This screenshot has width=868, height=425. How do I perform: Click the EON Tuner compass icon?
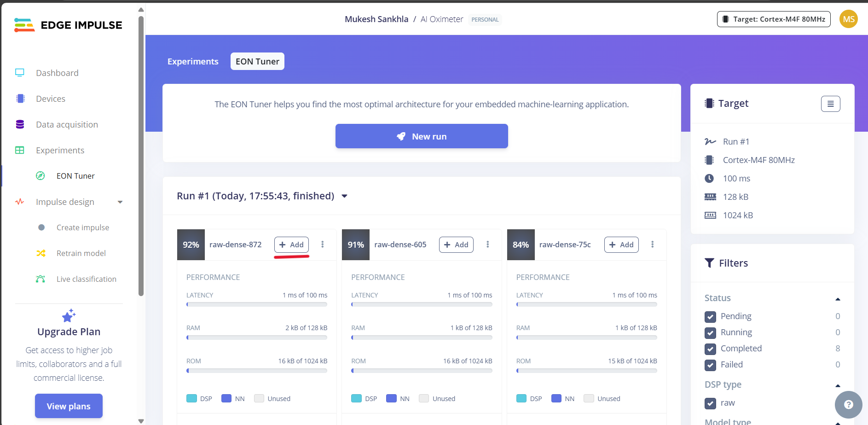pyautogui.click(x=41, y=176)
